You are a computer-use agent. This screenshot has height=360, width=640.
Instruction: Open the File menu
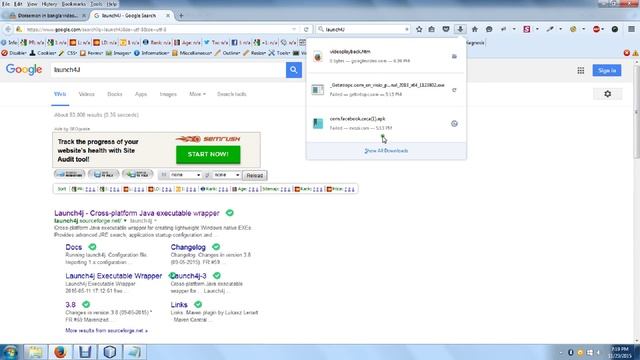point(5,4)
